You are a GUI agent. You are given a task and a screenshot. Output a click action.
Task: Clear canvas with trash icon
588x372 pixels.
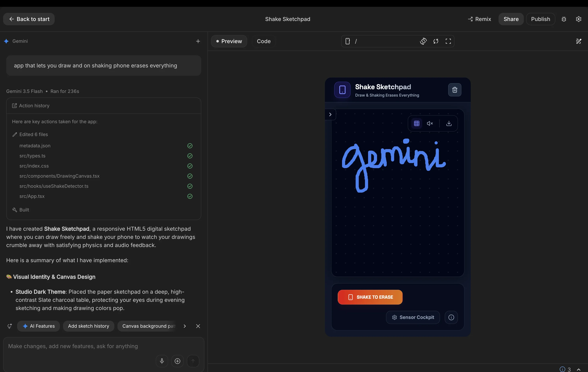[x=454, y=90]
